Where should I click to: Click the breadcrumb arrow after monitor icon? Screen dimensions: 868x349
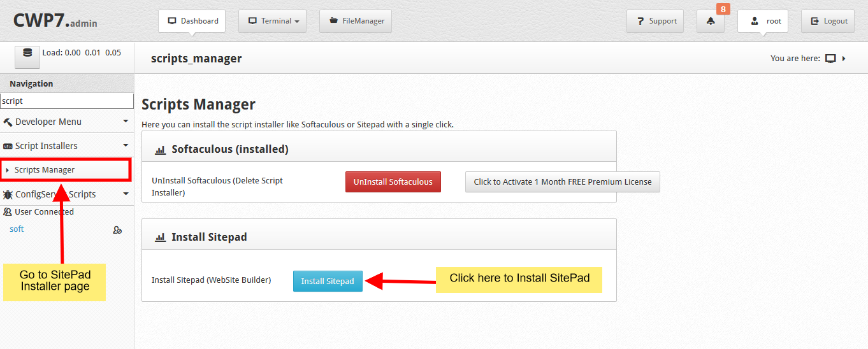844,59
